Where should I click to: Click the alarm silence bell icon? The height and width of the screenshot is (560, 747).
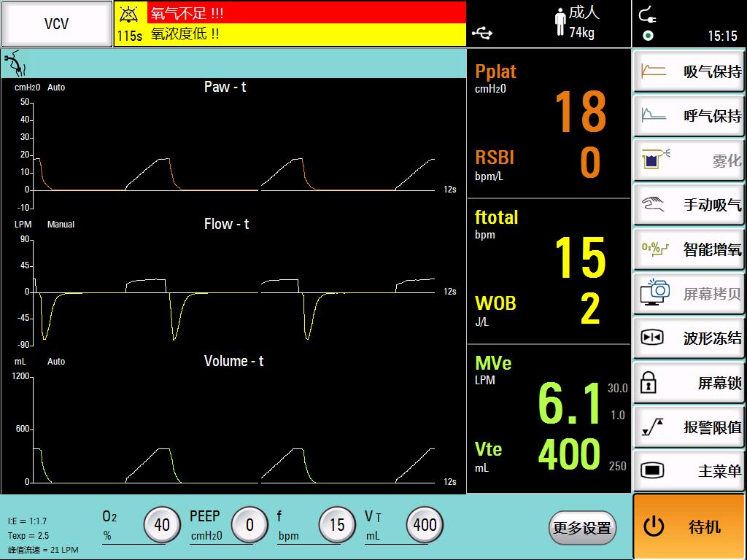pyautogui.click(x=130, y=14)
